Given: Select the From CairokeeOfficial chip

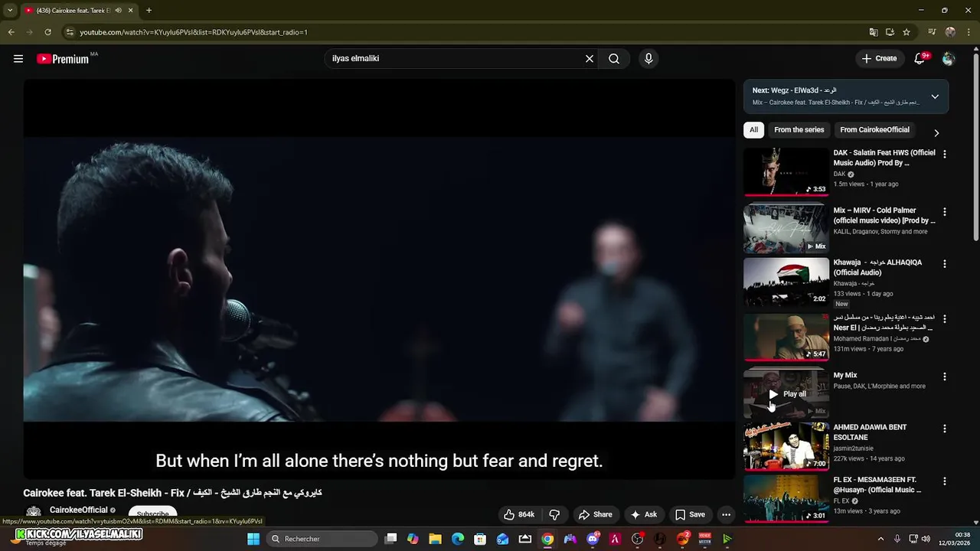Looking at the screenshot, I should [874, 130].
